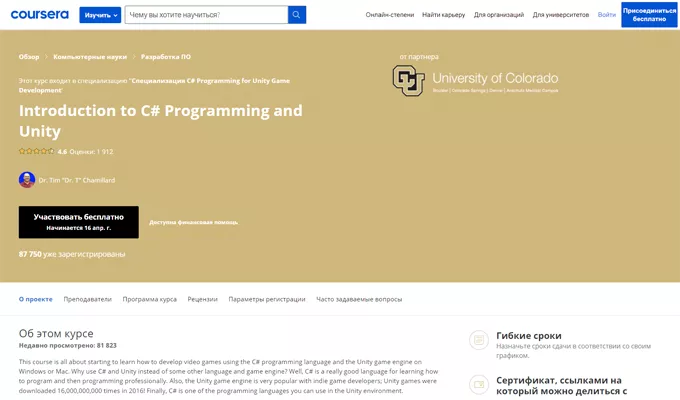Click the rating count "Оценки: 1 912"
This screenshot has width=680, height=400.
click(91, 152)
